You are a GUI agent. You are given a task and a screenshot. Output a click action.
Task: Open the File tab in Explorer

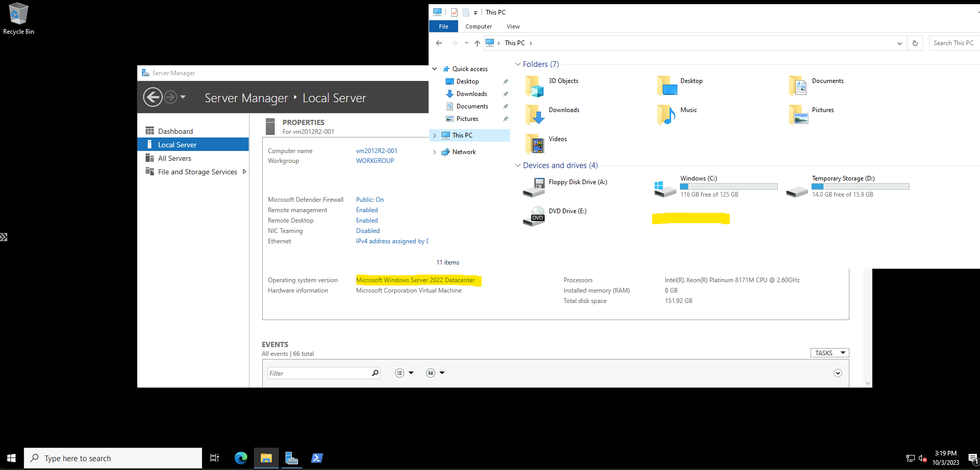[444, 26]
